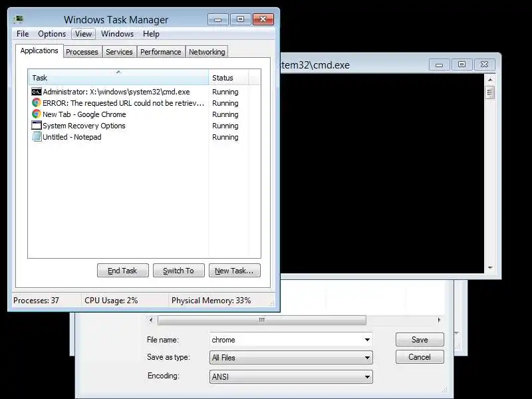Open the Save as type dropdown
The width and height of the screenshot is (532, 399).
[291, 358]
